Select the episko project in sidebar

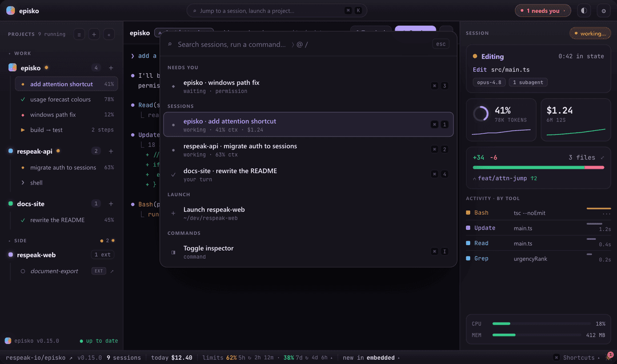[30, 67]
